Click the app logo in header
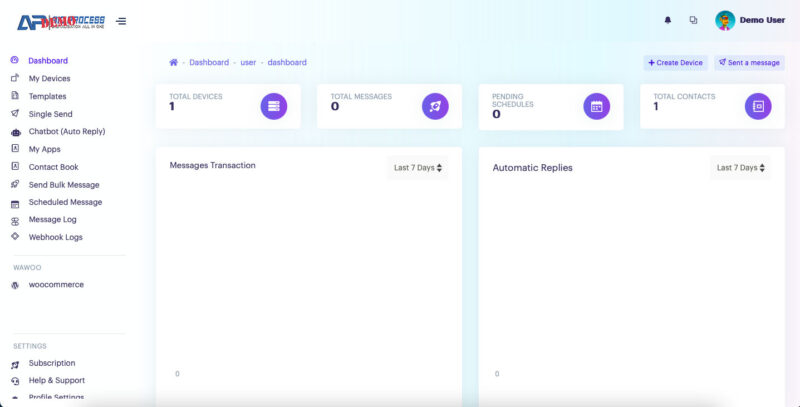 60,20
